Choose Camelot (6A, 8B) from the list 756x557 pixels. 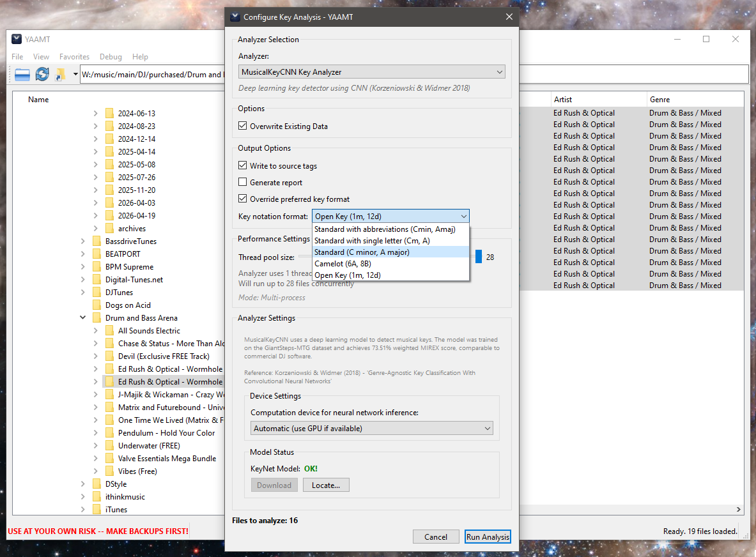[x=390, y=264]
